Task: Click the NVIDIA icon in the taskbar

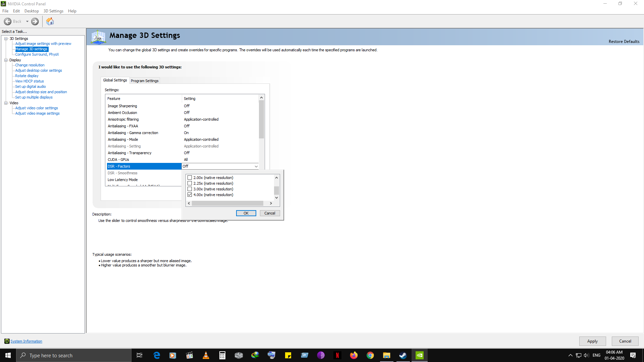Action: tap(419, 355)
